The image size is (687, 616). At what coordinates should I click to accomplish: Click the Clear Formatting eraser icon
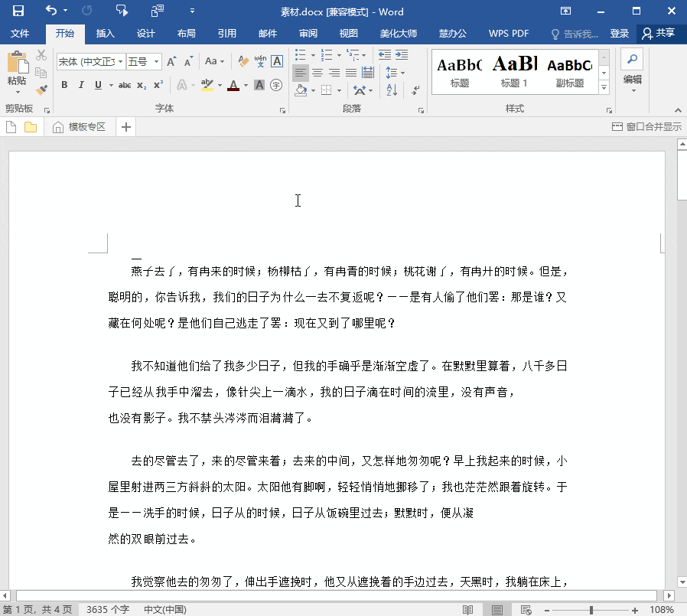(243, 61)
